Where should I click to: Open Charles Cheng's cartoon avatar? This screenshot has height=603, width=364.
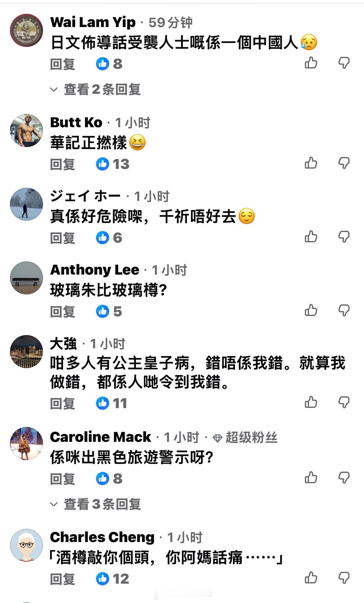coord(26,545)
